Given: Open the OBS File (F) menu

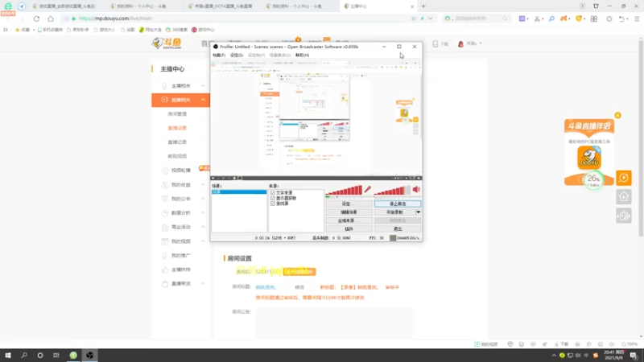Looking at the screenshot, I should coord(219,55).
